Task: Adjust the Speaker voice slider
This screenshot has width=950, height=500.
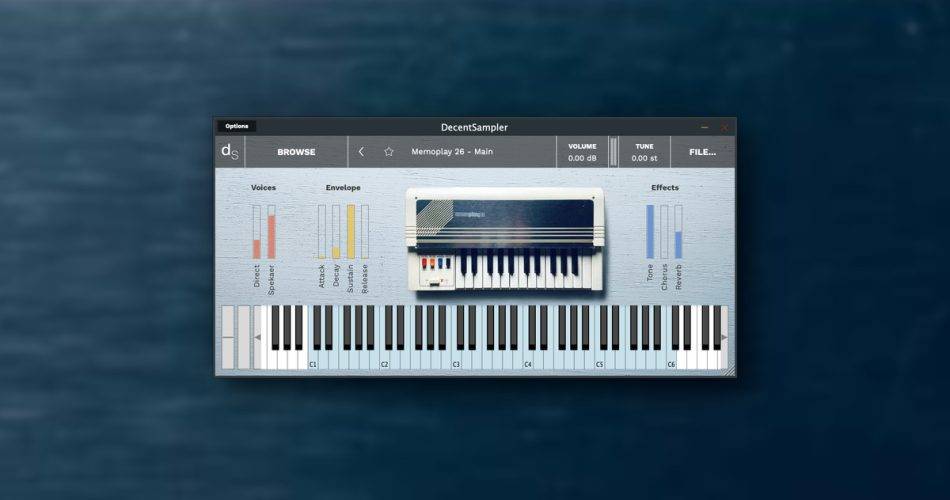Action: pyautogui.click(x=271, y=232)
